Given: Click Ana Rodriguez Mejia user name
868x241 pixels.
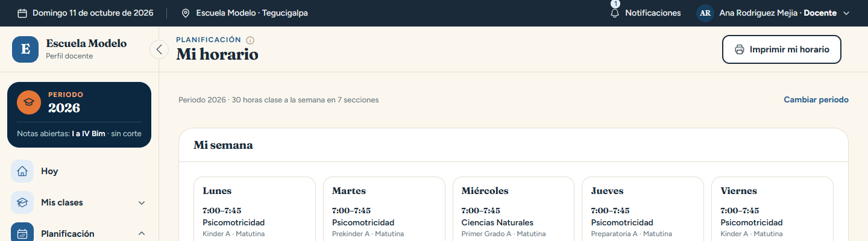Looking at the screenshot, I should (758, 13).
